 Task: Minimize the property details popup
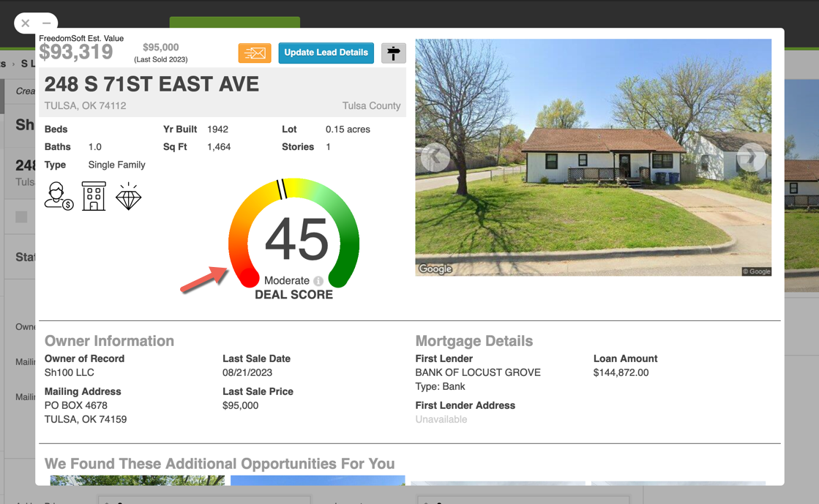pos(47,23)
